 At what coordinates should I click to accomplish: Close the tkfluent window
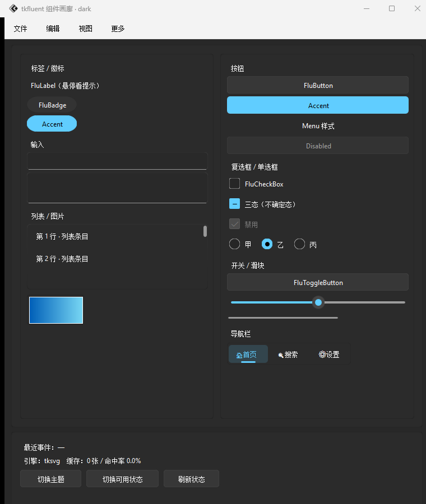tap(418, 8)
